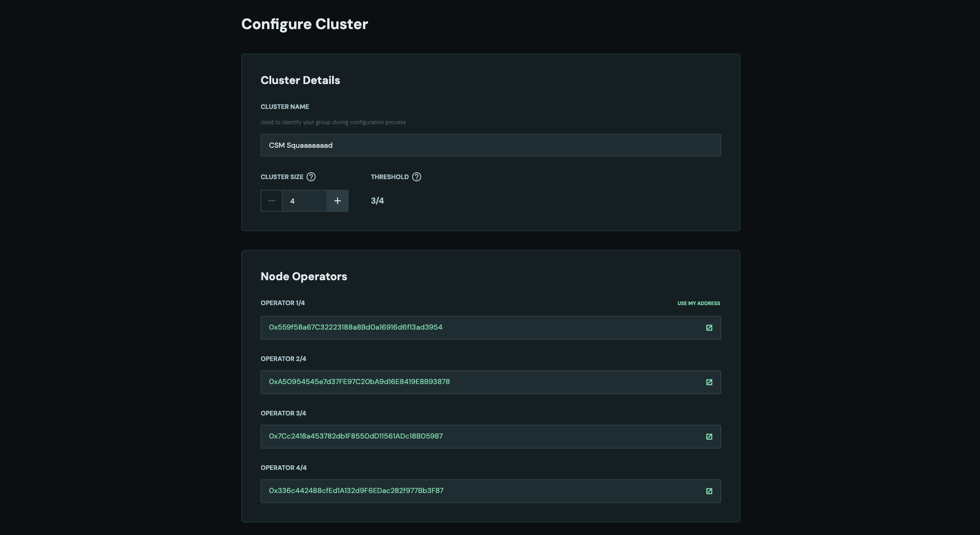
Task: Click the Node Operators section heading
Action: coord(304,276)
